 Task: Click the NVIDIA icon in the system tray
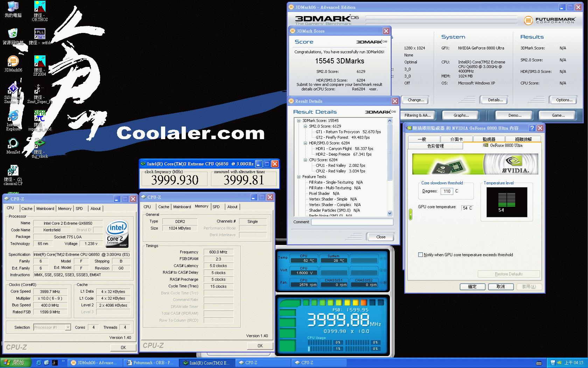tap(559, 363)
